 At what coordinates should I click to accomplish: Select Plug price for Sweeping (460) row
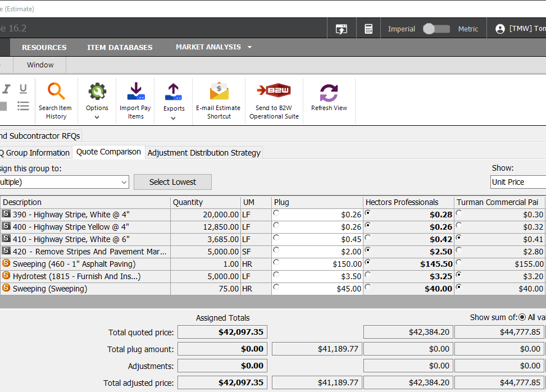pos(276,262)
